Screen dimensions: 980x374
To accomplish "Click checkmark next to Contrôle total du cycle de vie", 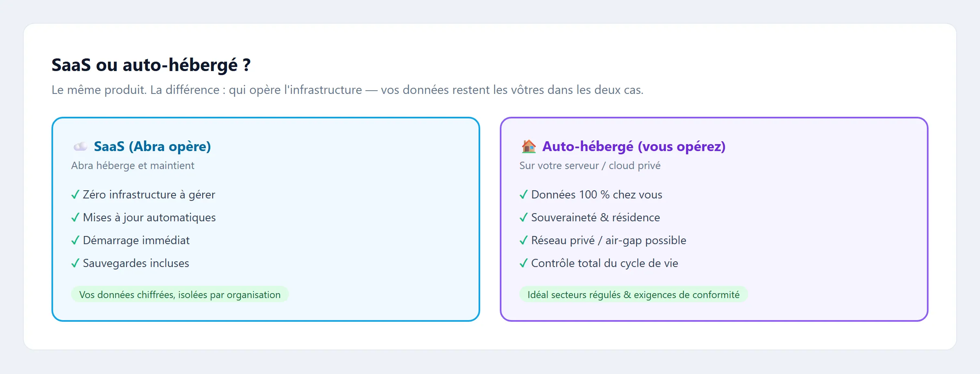I will coord(523,263).
